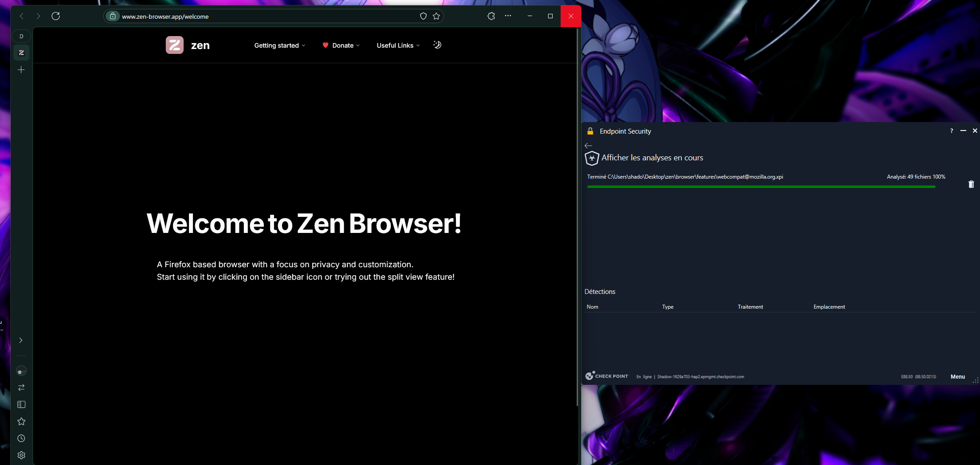Open the pinned D workspace tab

21,36
